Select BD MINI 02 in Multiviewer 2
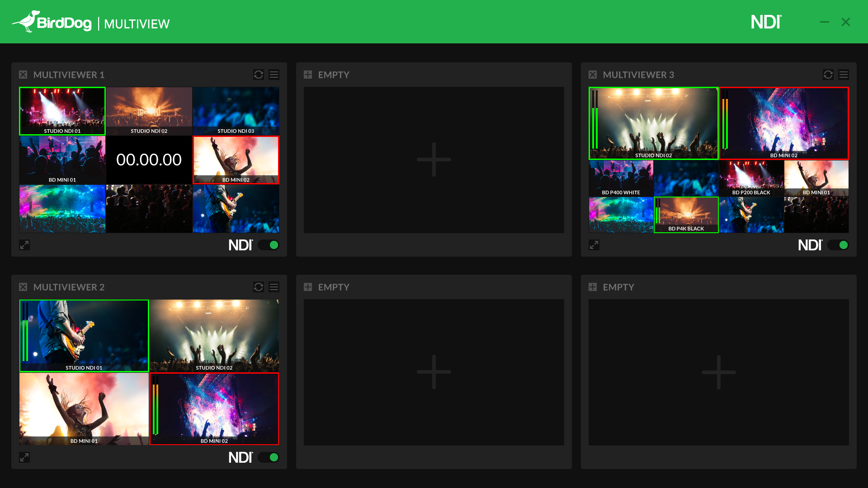The image size is (868, 488). [214, 409]
